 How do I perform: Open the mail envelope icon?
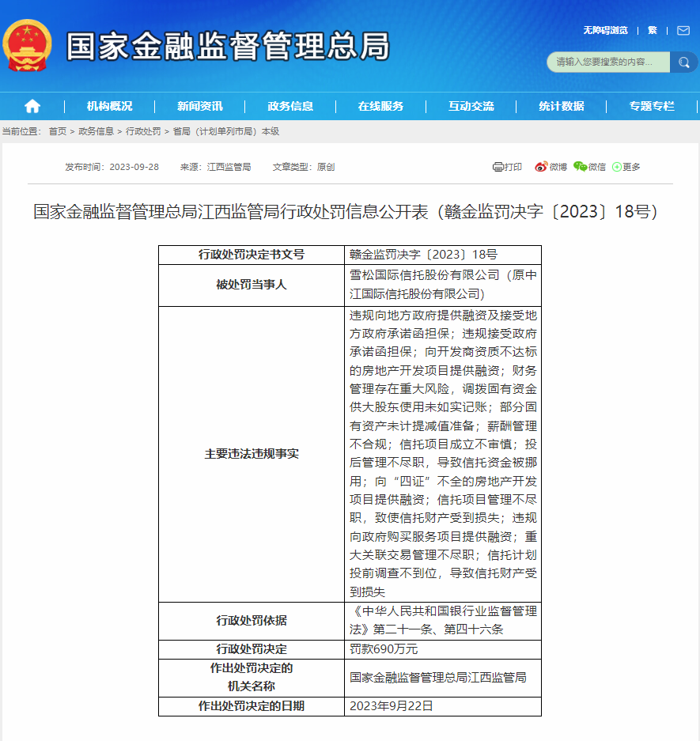683,30
